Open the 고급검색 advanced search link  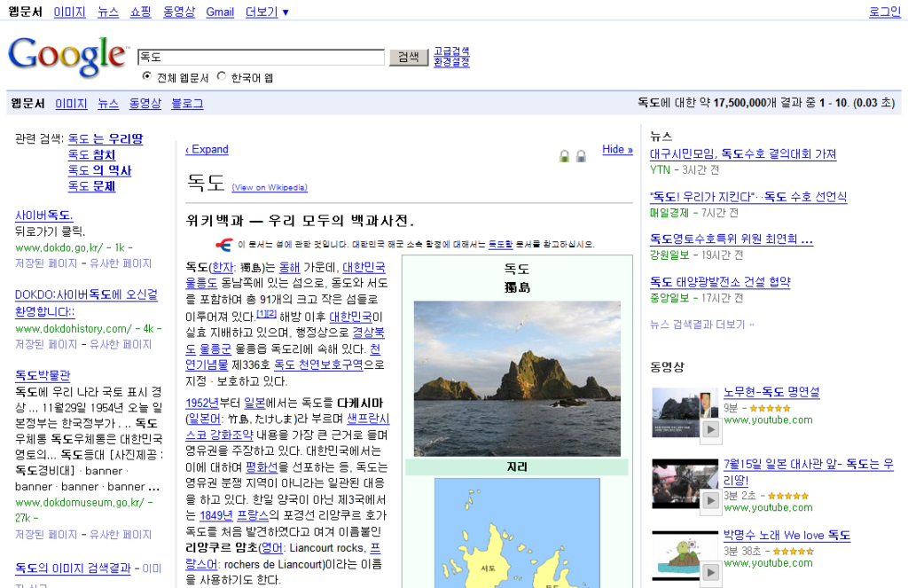pyautogui.click(x=451, y=51)
